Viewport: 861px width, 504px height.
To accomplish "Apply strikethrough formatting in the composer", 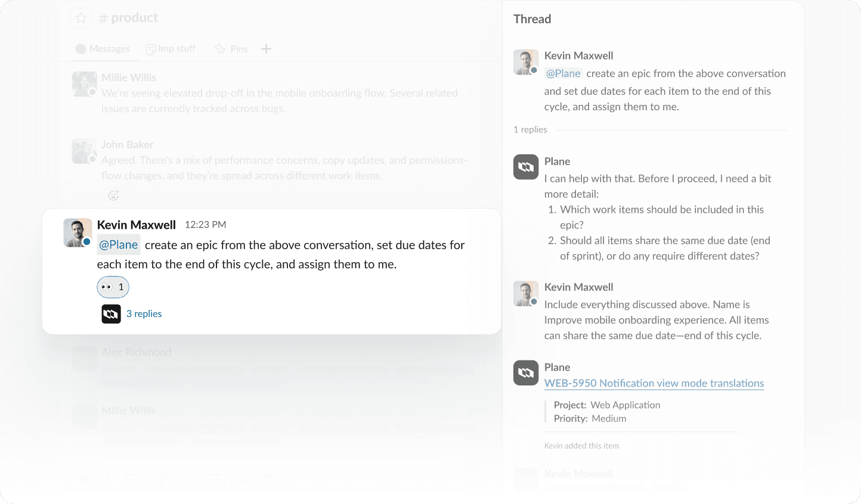I will (x=129, y=478).
